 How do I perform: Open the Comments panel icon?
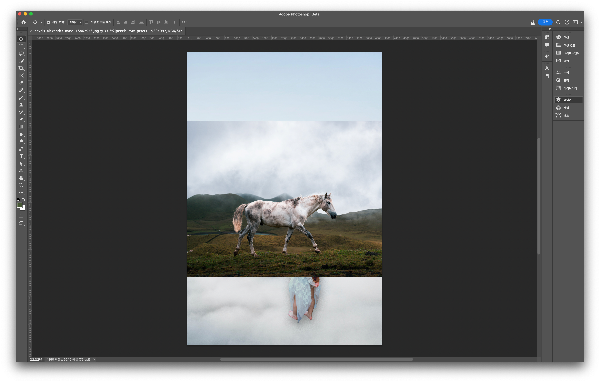tap(547, 45)
